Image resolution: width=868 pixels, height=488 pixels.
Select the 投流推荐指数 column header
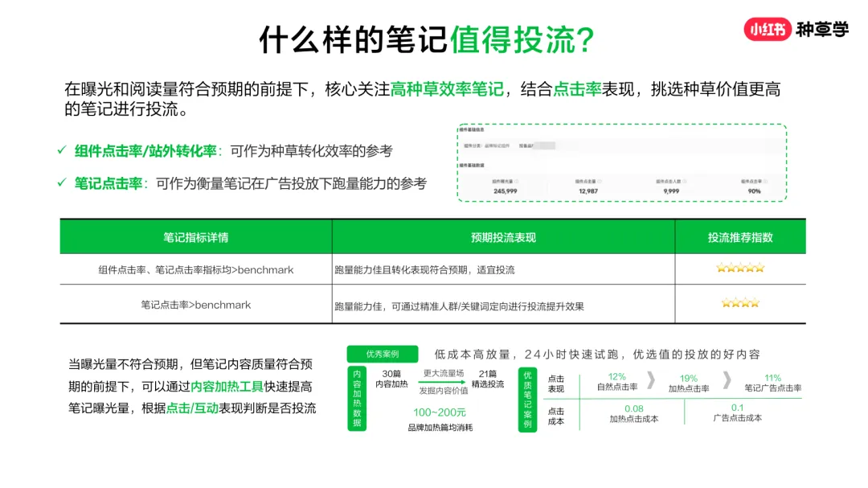tap(740, 237)
